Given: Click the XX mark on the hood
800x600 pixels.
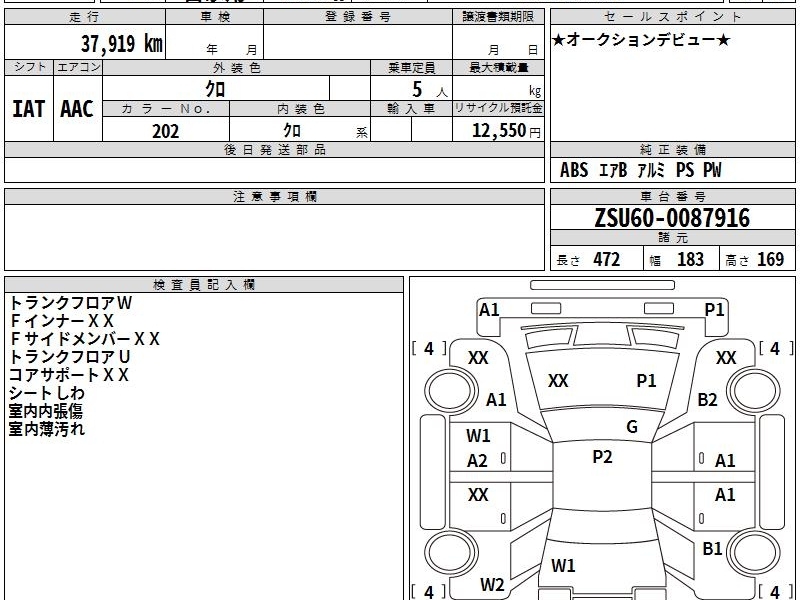Looking at the screenshot, I should pyautogui.click(x=558, y=381).
